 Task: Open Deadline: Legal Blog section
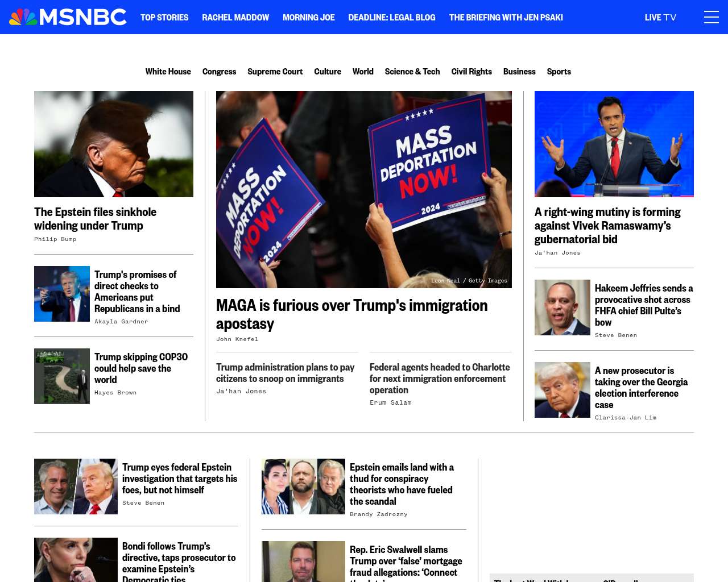point(392,18)
